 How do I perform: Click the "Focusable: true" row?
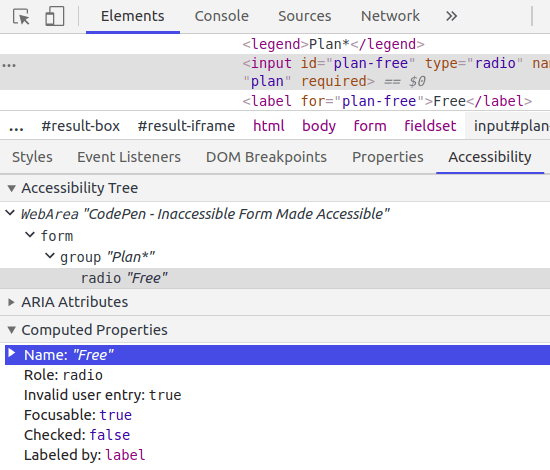coord(78,415)
